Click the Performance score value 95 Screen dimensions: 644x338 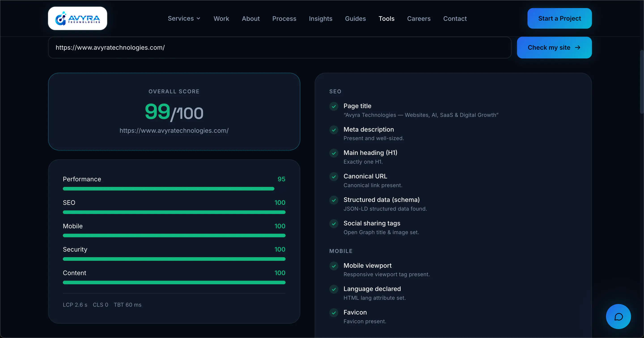281,179
